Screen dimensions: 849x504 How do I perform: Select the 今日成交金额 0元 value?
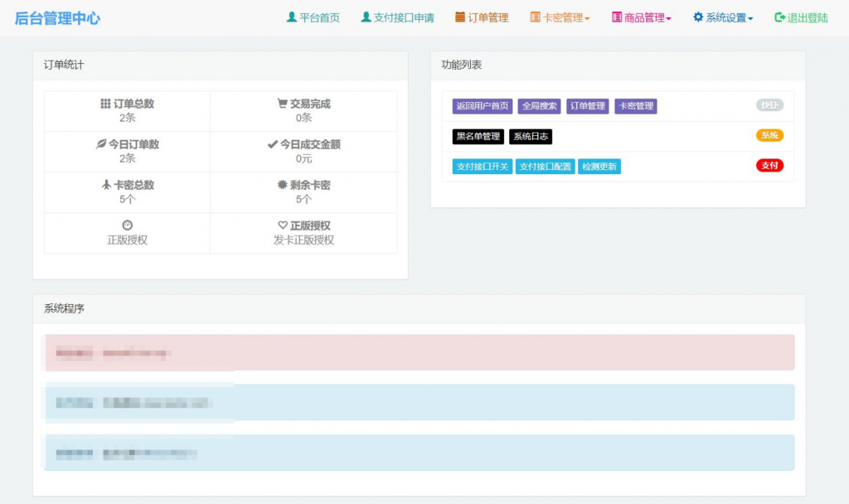coord(303,158)
